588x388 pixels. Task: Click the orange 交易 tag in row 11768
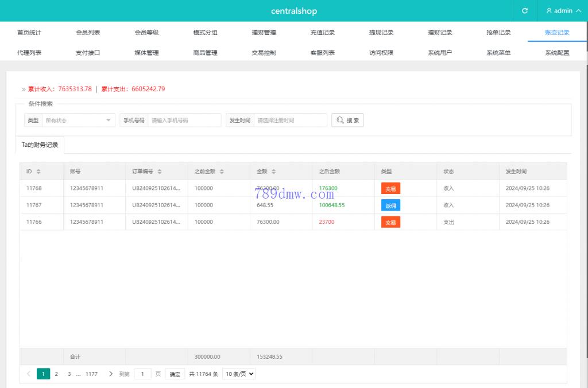390,188
